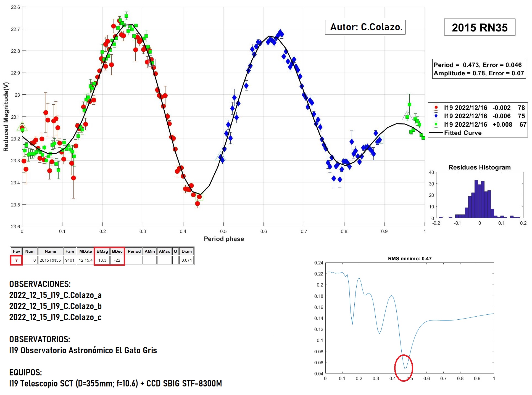Select the 12 15.4 MDate cell
Image resolution: width=532 pixels, height=395 pixels.
(85, 260)
